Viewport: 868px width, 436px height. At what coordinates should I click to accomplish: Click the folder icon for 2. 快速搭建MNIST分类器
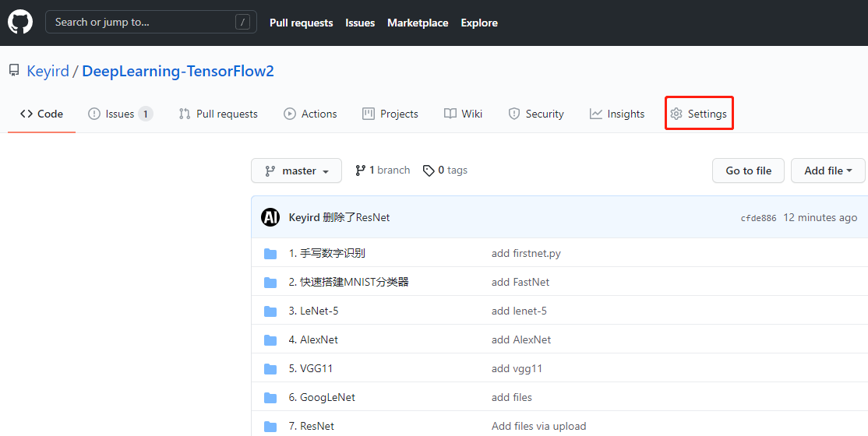click(270, 282)
